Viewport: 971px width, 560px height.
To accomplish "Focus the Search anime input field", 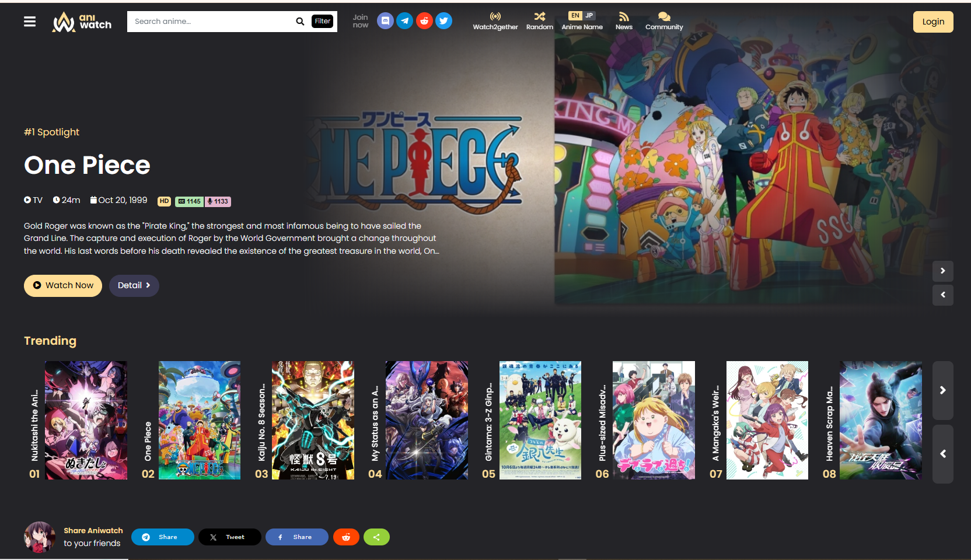I will pos(211,22).
